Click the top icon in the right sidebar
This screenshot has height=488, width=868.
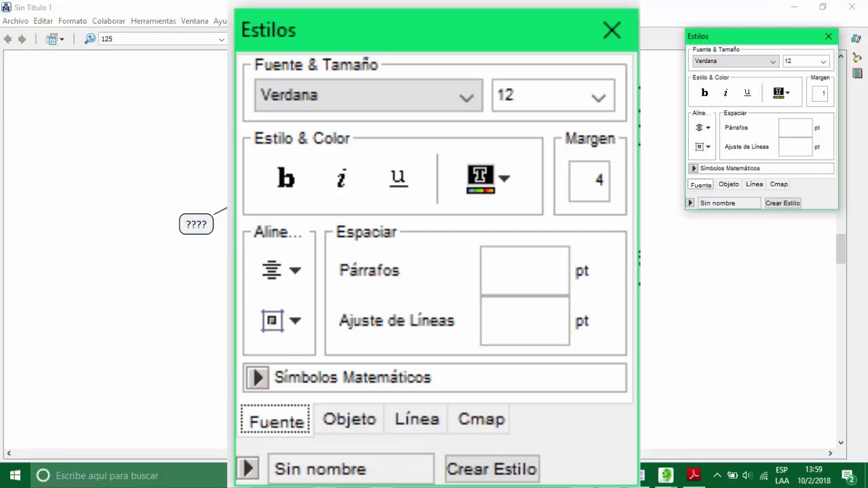[x=856, y=39]
